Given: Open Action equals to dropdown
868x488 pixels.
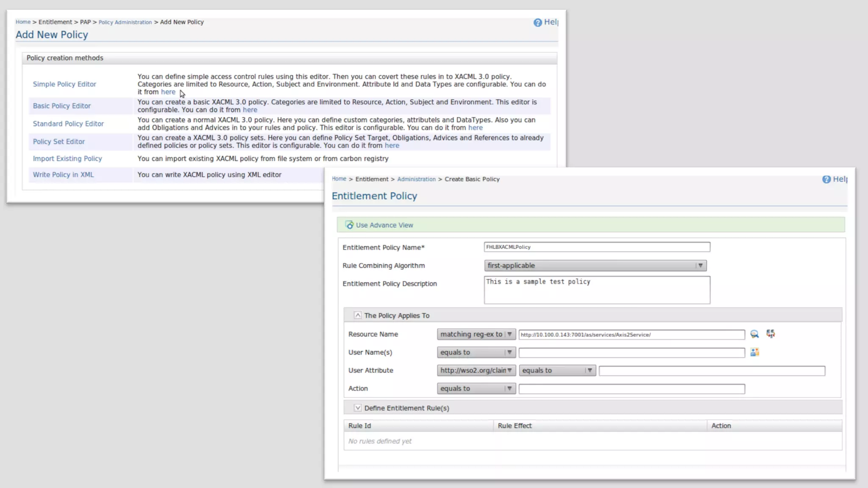Looking at the screenshot, I should click(x=476, y=388).
